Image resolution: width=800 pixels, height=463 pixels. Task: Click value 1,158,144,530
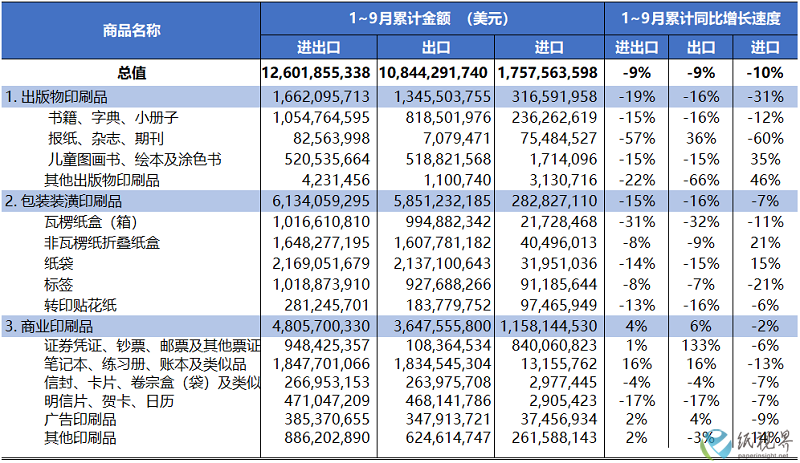point(548,327)
